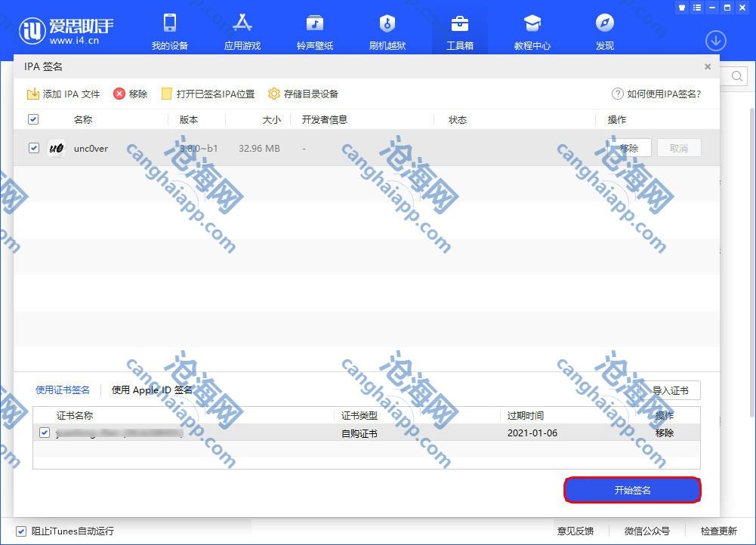This screenshot has width=756, height=545.
Task: Click the 导入证书 import certificate button
Action: coord(670,390)
